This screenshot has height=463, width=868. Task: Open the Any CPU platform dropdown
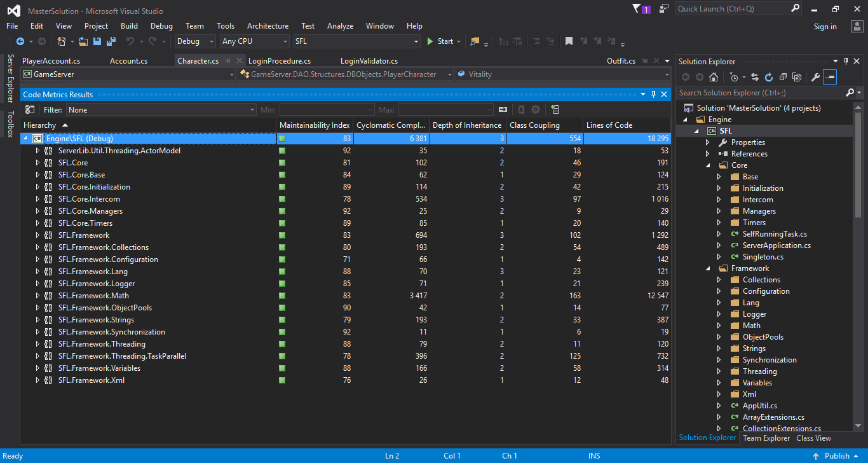254,41
